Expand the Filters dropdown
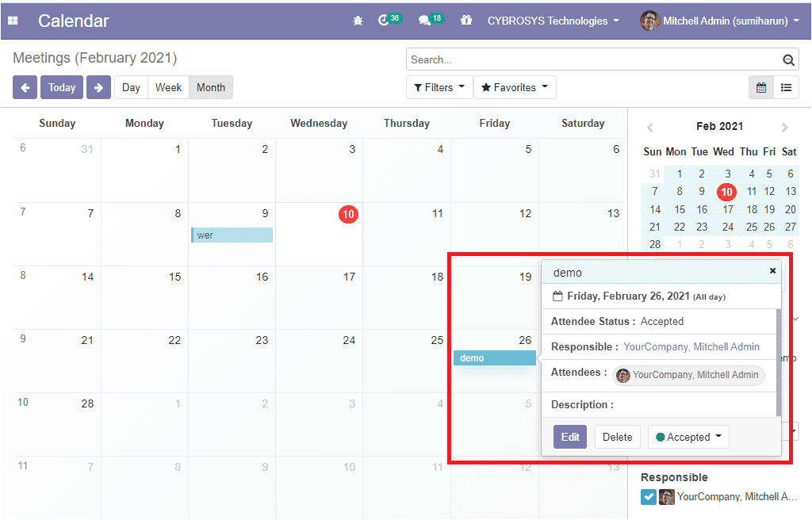Image resolution: width=812 pixels, height=520 pixels. (x=439, y=87)
